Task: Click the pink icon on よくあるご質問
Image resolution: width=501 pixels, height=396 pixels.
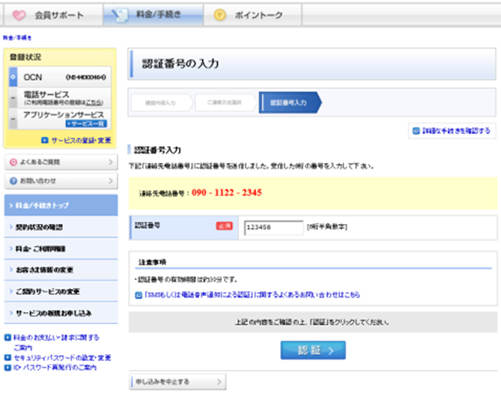Action: click(13, 162)
